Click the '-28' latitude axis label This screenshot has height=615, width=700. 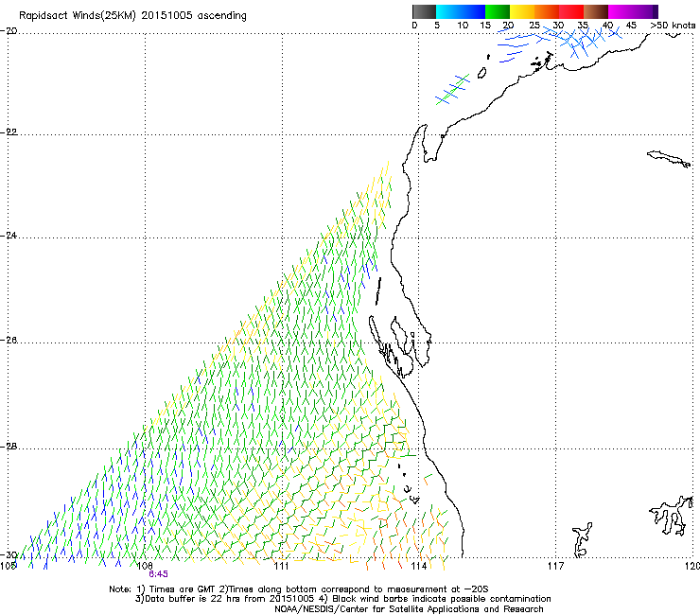(9, 447)
